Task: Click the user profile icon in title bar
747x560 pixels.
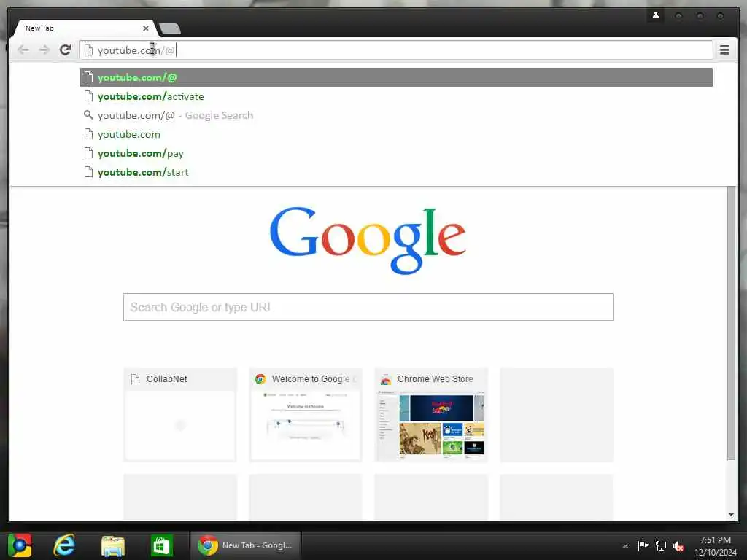Action: coord(656,15)
